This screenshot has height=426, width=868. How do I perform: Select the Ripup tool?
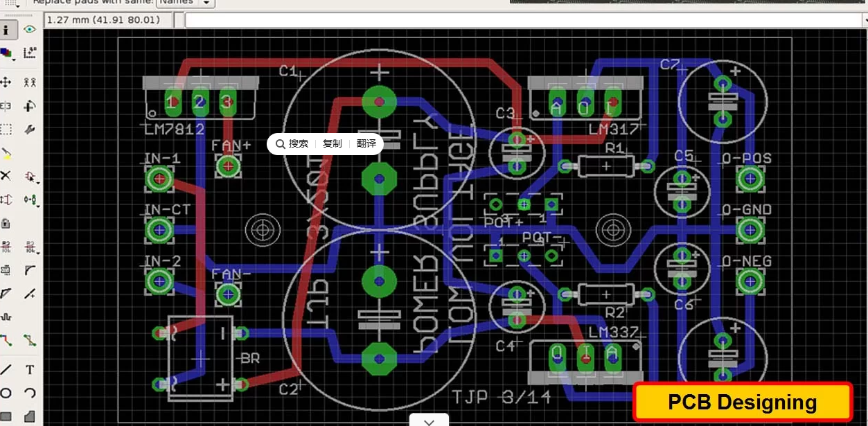tap(30, 340)
